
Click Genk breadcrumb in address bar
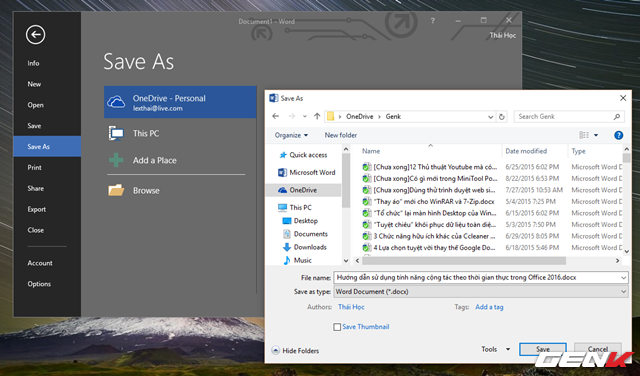[x=393, y=116]
